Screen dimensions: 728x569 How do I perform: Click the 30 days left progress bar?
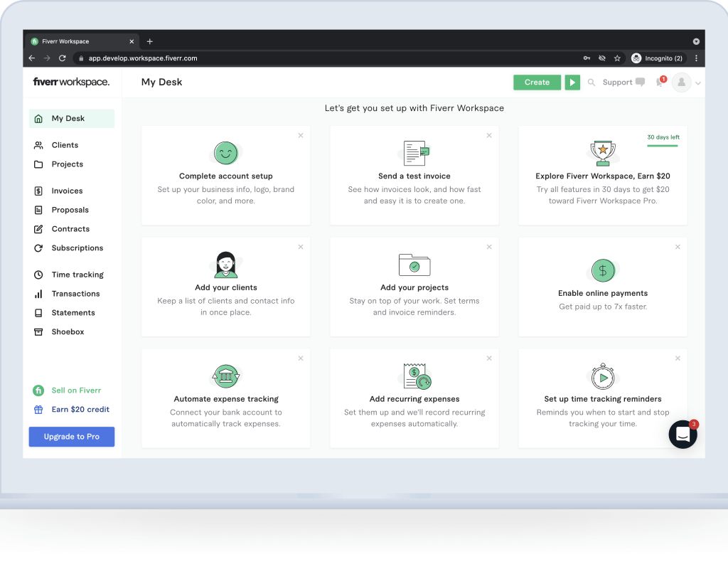(x=663, y=146)
